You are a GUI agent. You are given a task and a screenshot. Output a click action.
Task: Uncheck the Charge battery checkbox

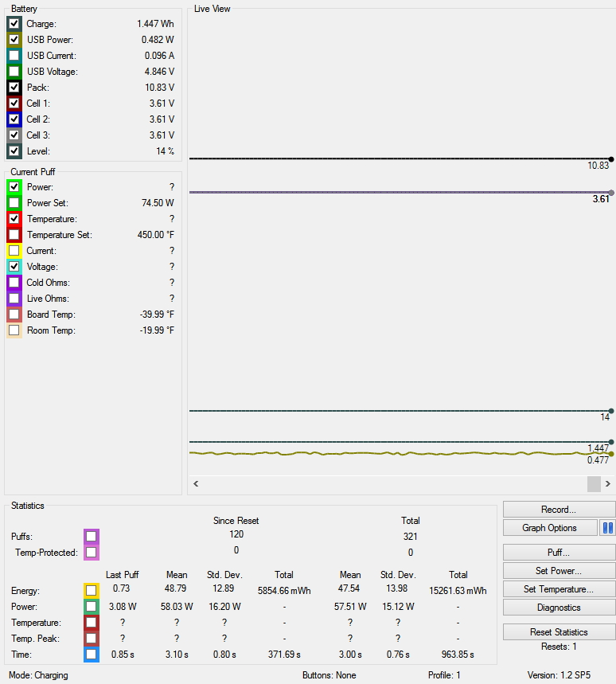(x=14, y=24)
